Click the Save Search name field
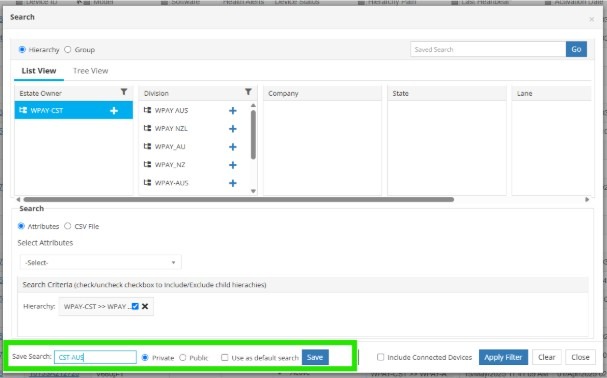Viewport: 607px width, 378px height. pos(95,357)
